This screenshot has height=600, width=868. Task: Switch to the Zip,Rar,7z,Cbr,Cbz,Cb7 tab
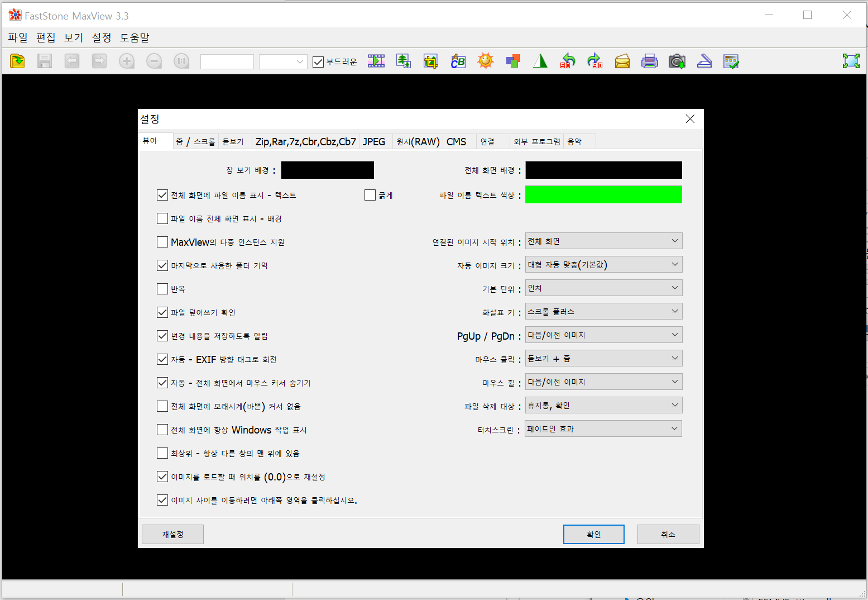[x=305, y=142]
